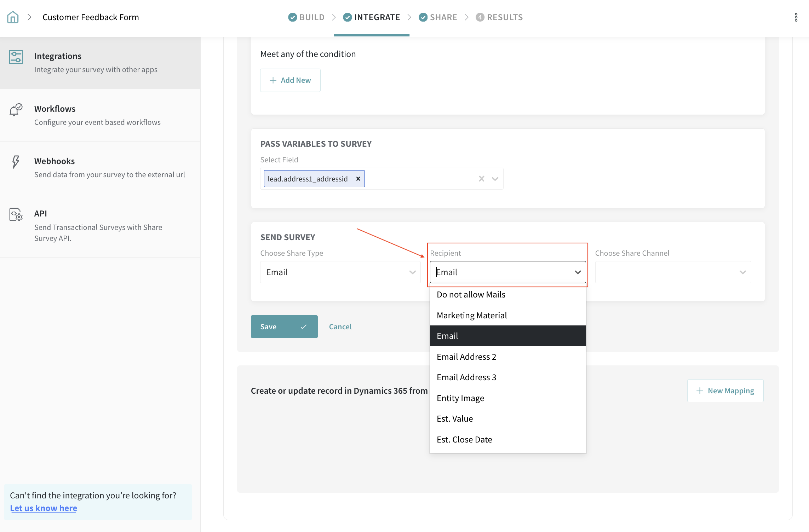
Task: Go to the RESULTS step tab
Action: point(499,17)
